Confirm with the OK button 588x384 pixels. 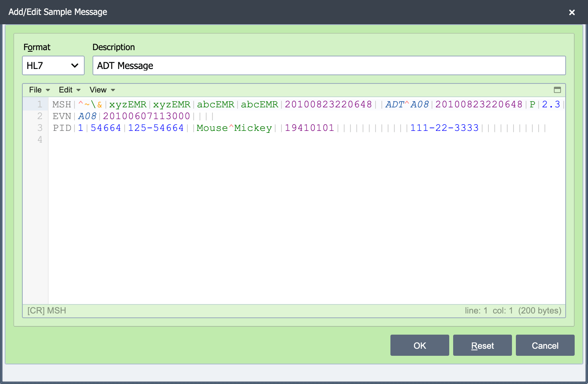coord(420,345)
